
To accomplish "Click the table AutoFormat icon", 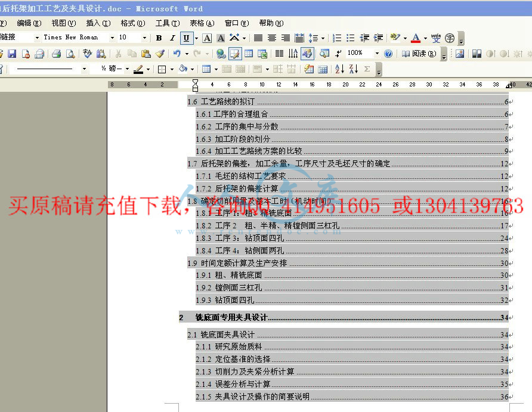I will click(x=309, y=69).
